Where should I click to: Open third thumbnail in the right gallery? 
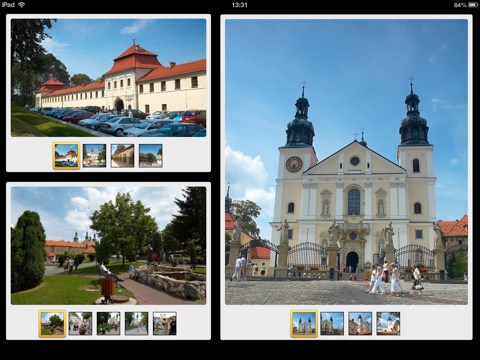(x=360, y=324)
